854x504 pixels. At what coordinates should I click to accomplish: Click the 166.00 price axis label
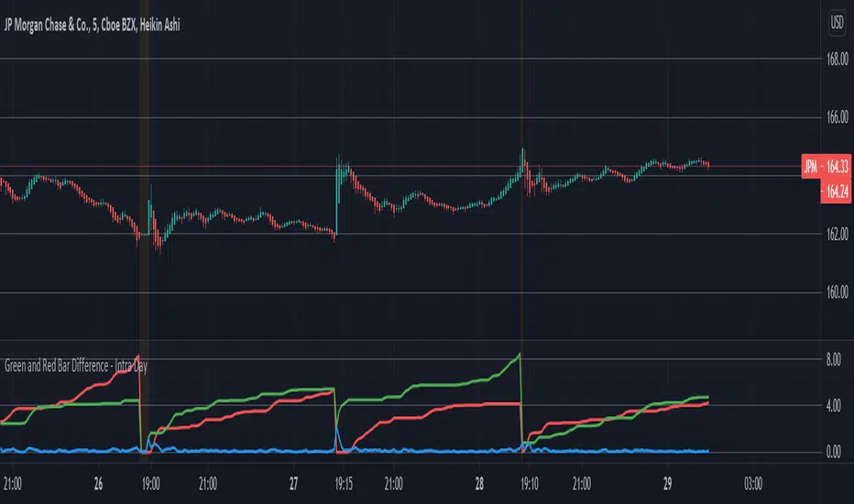pyautogui.click(x=838, y=116)
